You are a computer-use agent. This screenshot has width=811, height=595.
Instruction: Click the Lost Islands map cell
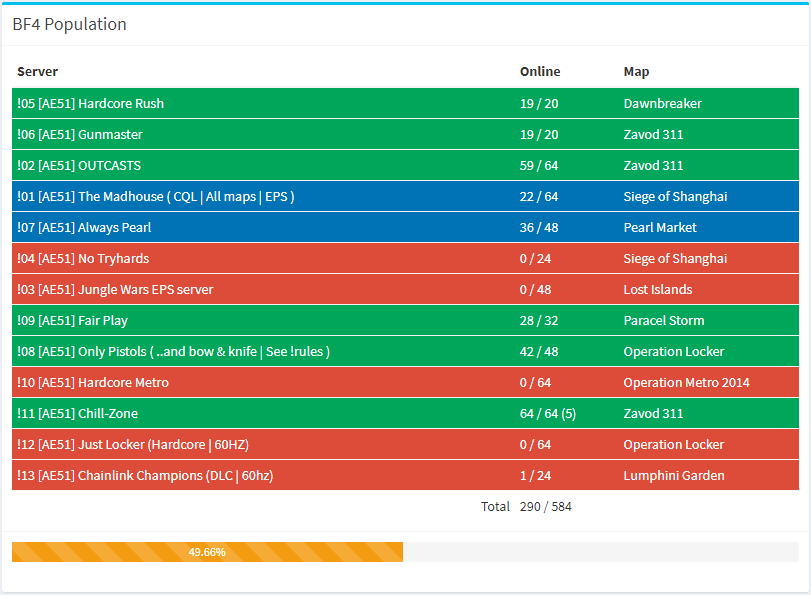pos(658,290)
